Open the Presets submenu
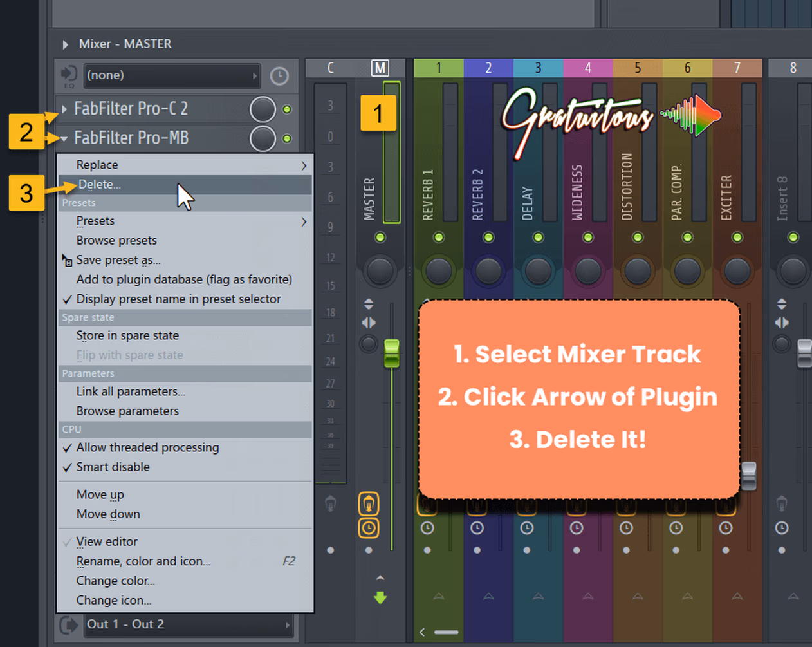The width and height of the screenshot is (812, 647). 185,221
